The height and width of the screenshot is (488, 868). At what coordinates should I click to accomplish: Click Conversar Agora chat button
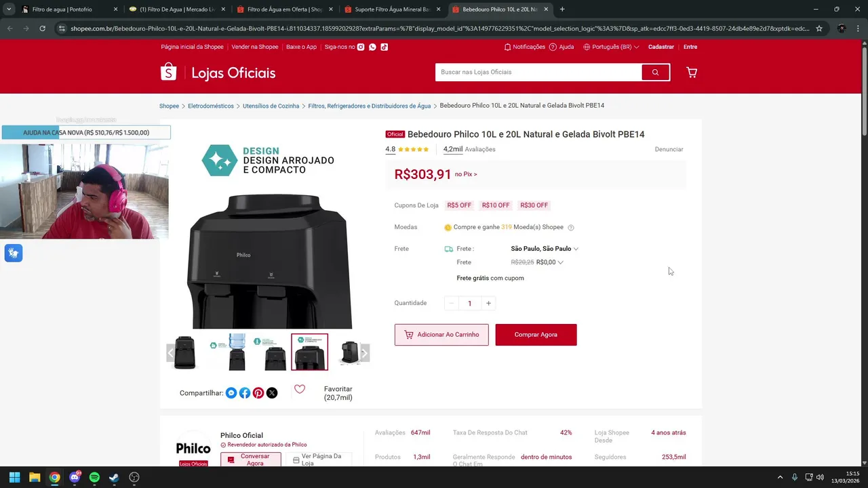click(x=251, y=460)
